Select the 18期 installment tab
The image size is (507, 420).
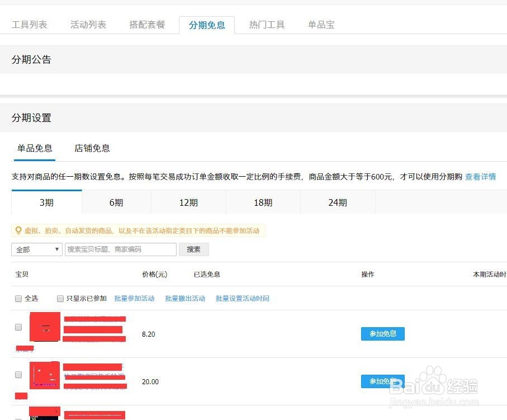[x=263, y=203]
